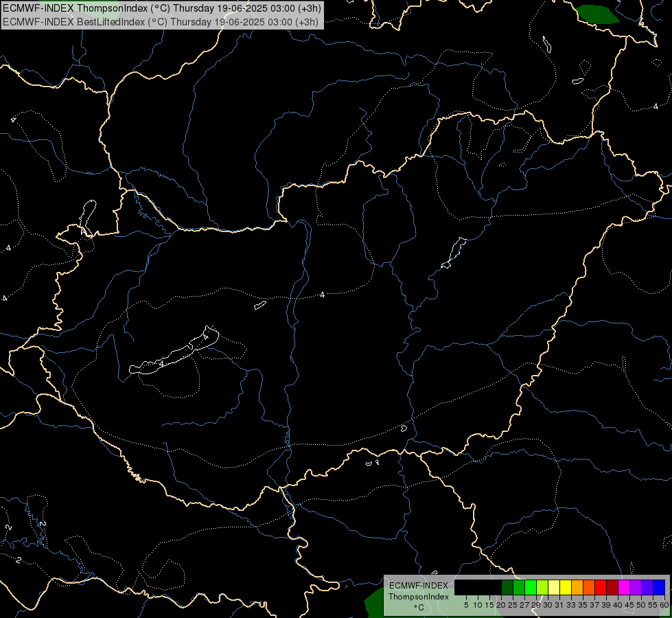Click ThompsonIndex label in the legend box
The width and height of the screenshot is (672, 618).
click(x=418, y=597)
